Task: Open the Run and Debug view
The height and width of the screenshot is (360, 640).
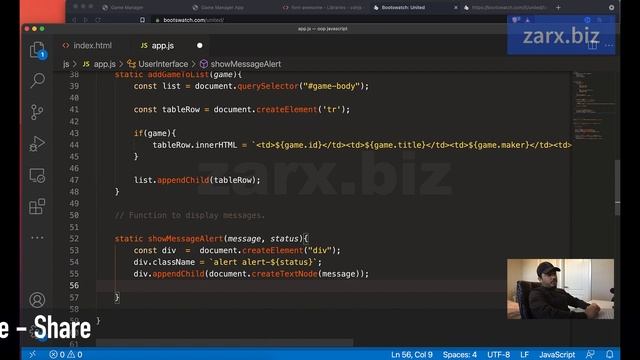Action: coord(37,144)
